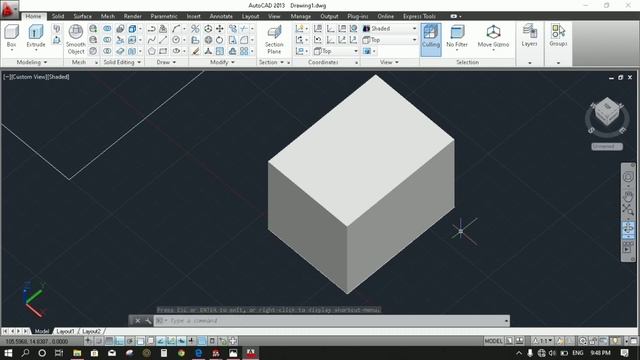Select the Erase tool in Modify panel
The image size is (640, 360).
[x=196, y=51]
